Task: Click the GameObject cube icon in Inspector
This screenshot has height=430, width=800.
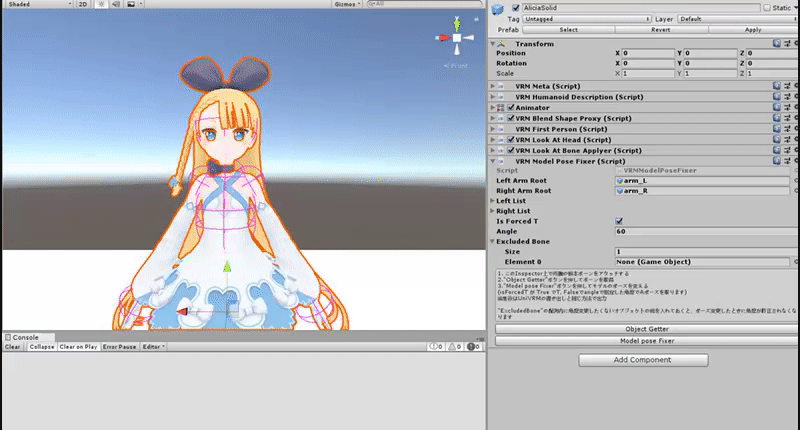Action: coord(497,9)
